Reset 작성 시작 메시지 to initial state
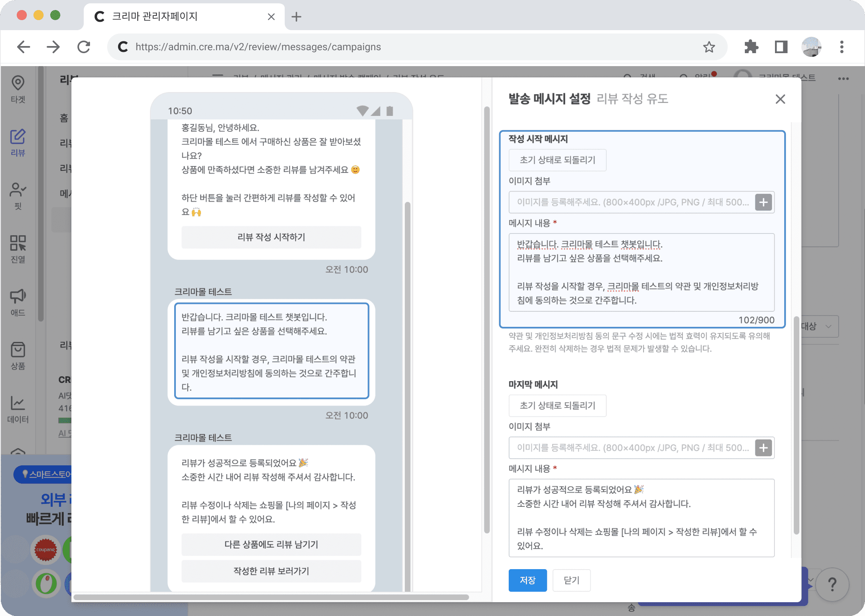Screen dimensions: 865x616 (x=557, y=160)
